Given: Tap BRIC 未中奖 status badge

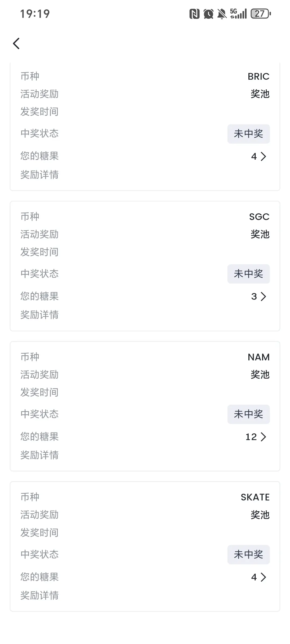Looking at the screenshot, I should pyautogui.click(x=249, y=134).
